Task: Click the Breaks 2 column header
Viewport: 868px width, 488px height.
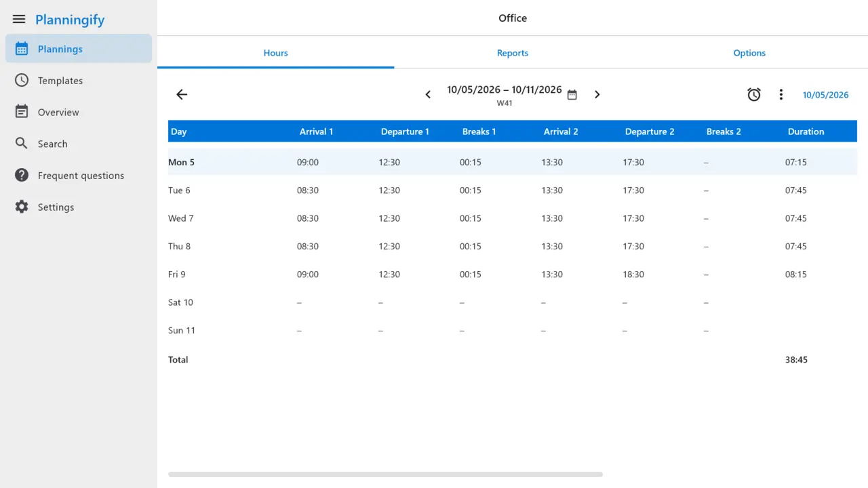Action: click(724, 131)
